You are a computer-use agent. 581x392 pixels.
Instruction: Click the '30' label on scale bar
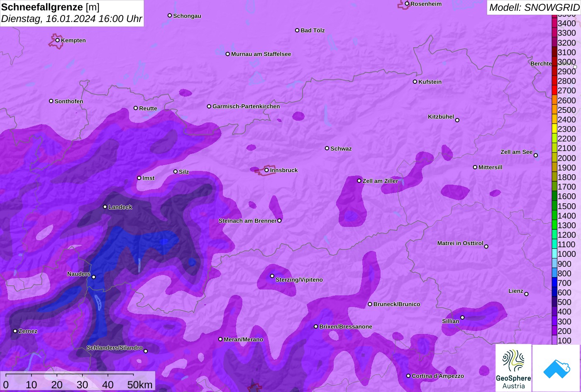pos(82,385)
